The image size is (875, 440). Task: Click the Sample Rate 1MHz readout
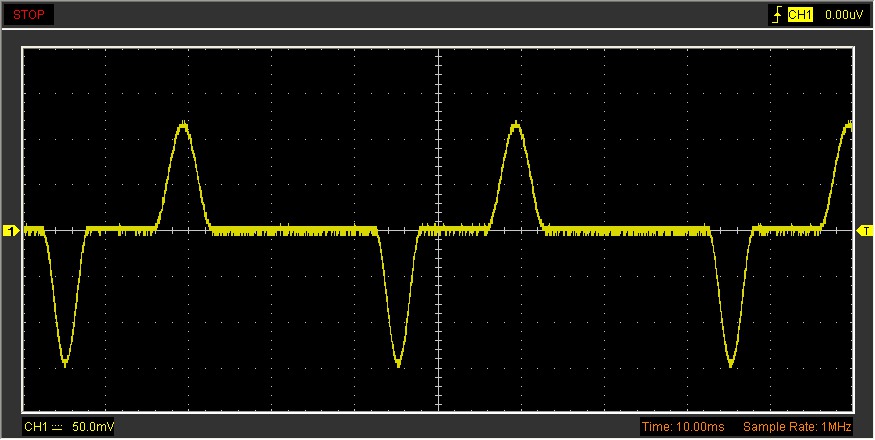tap(798, 427)
